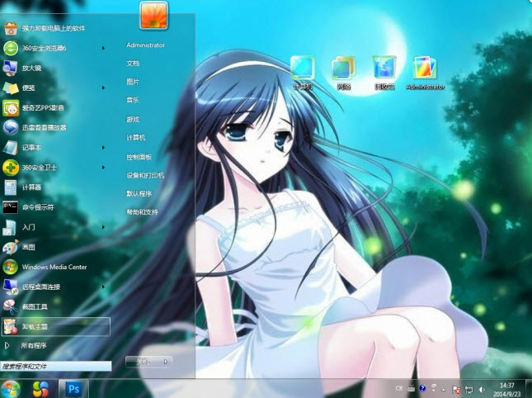The width and height of the screenshot is (532, 398).
Task: Expand the 远程桌面连接 jump list arrow
Action: (103, 287)
